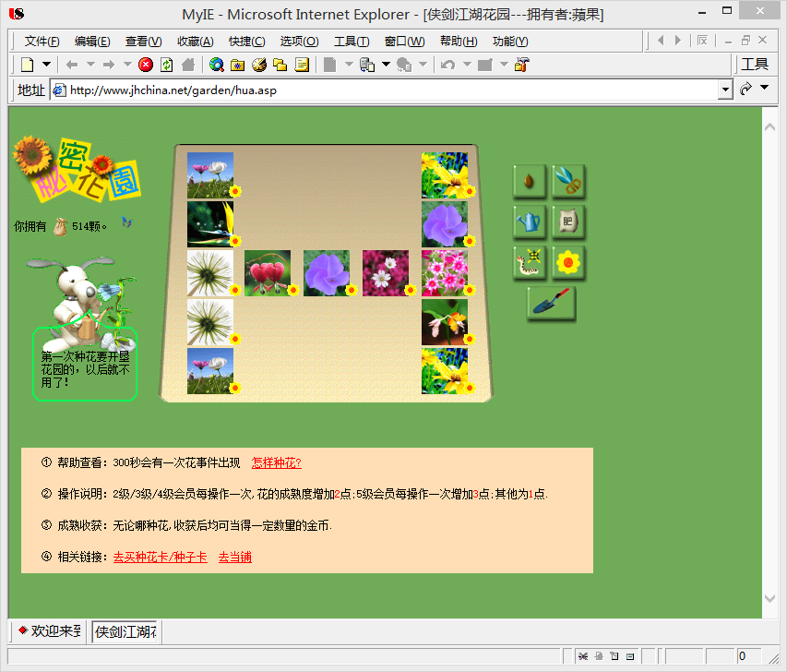The width and height of the screenshot is (787, 672).
Task: Click the green Refresh toolbar icon
Action: (x=167, y=65)
